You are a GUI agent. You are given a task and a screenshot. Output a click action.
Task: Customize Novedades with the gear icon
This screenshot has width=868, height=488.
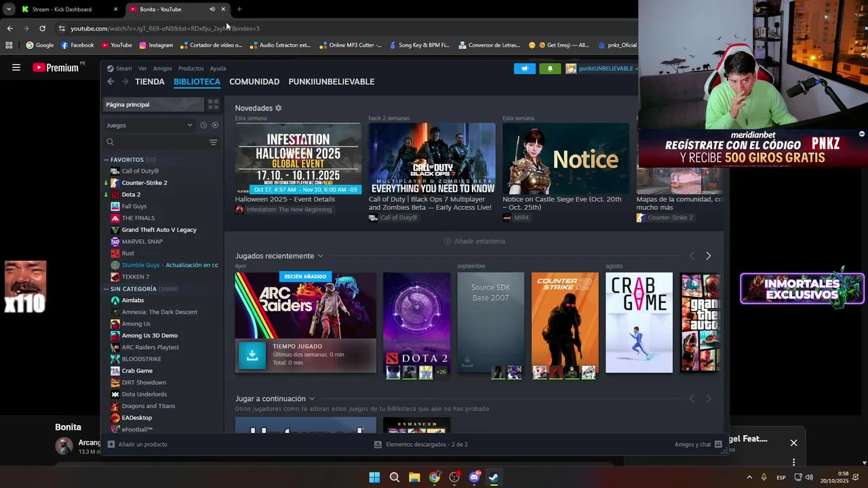278,108
